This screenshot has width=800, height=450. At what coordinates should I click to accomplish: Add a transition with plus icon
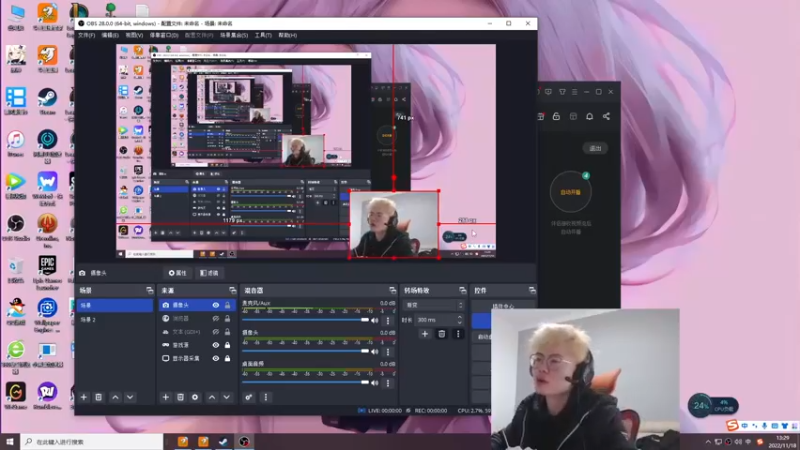point(424,334)
